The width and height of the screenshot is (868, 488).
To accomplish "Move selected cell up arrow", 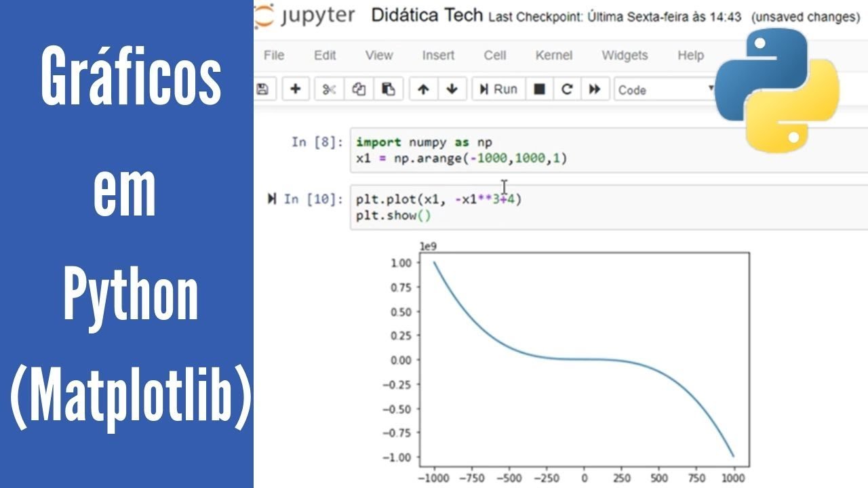I will coord(423,89).
